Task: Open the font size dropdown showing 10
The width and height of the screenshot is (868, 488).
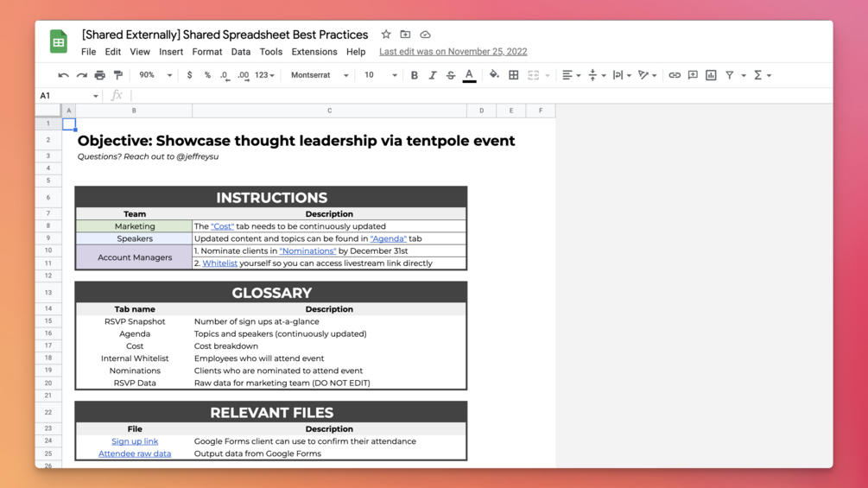Action: click(380, 75)
